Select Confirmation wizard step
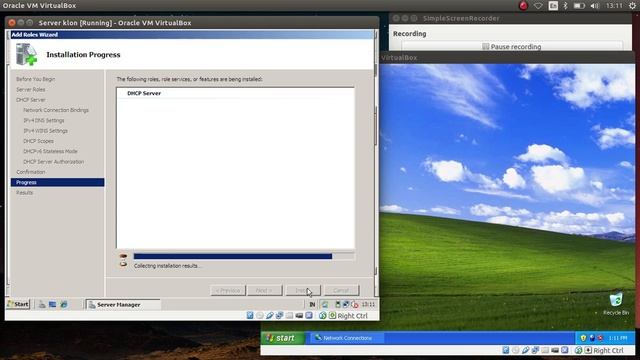The width and height of the screenshot is (640, 360). click(31, 172)
